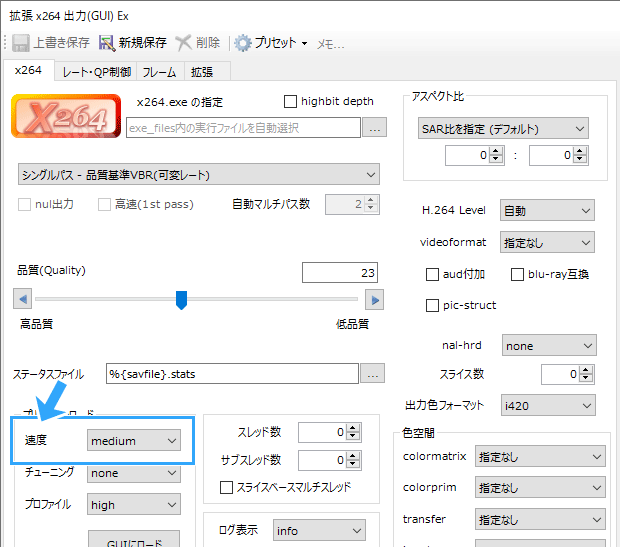The height and width of the screenshot is (547, 620).
Task: Switch to the x264 tab
Action: click(x=28, y=70)
